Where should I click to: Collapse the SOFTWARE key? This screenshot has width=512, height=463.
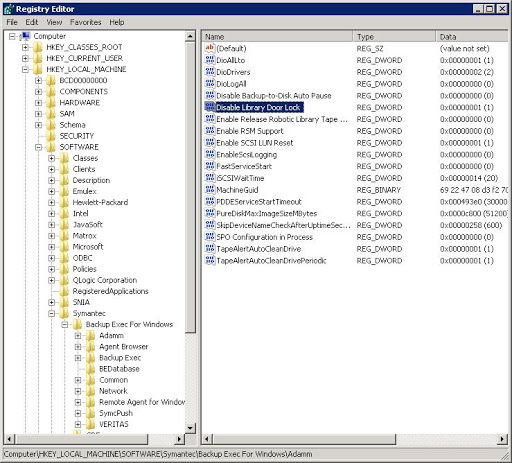coord(39,147)
